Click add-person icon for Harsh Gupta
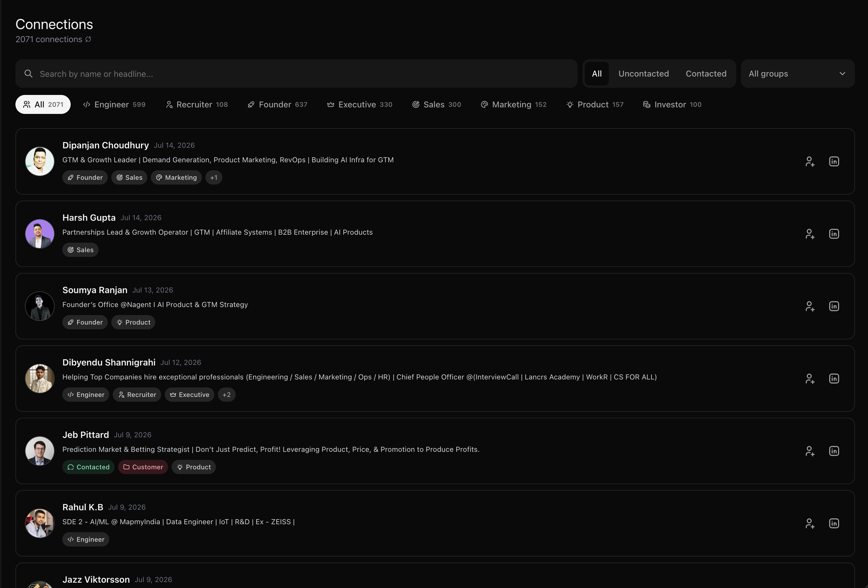Viewport: 868px width, 588px height. 810,234
